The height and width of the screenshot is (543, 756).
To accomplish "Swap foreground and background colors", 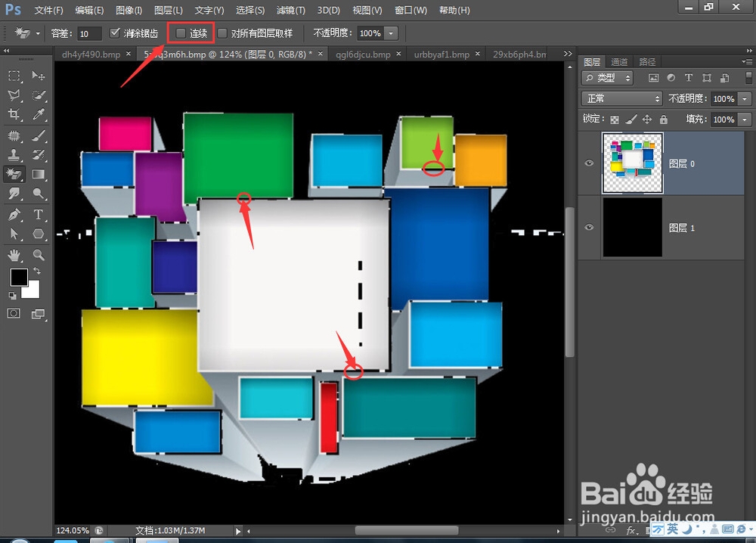I will (x=37, y=271).
